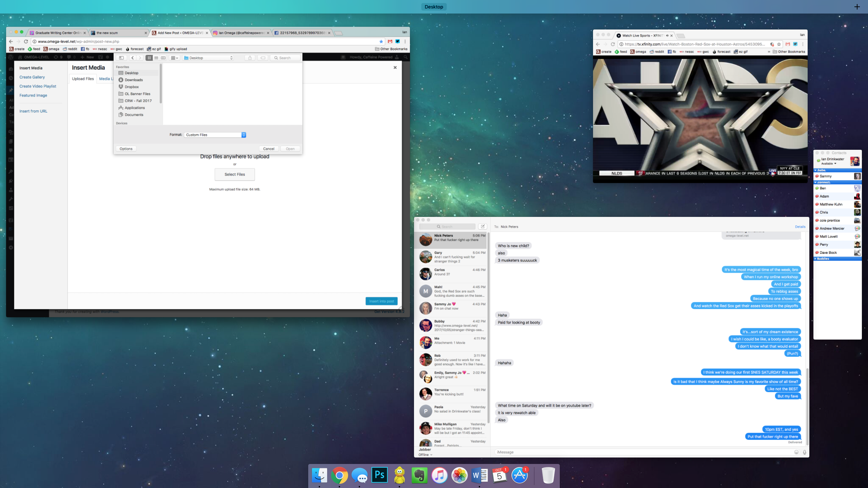Open Adium duck icon in dock
The image size is (868, 488).
pyautogui.click(x=399, y=475)
